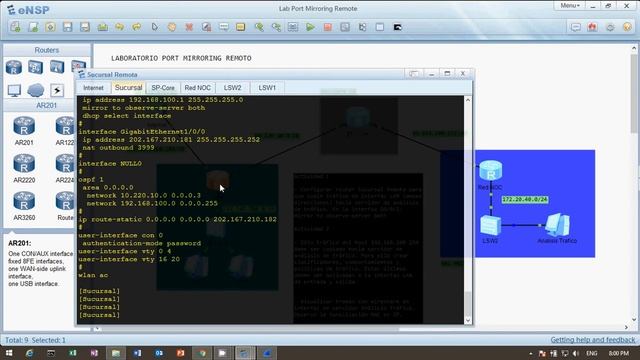640x360 pixels.
Task: Open Internet Explorer from taskbar
Action: (29, 353)
